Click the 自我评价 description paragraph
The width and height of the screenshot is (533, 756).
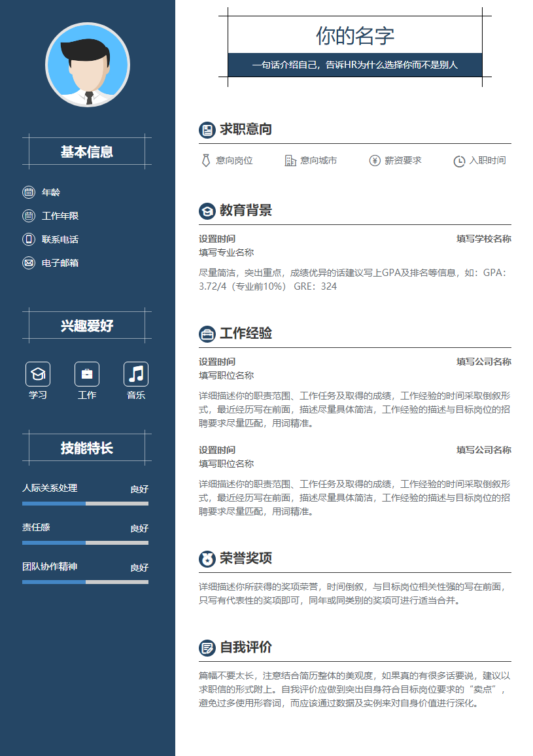(354, 689)
